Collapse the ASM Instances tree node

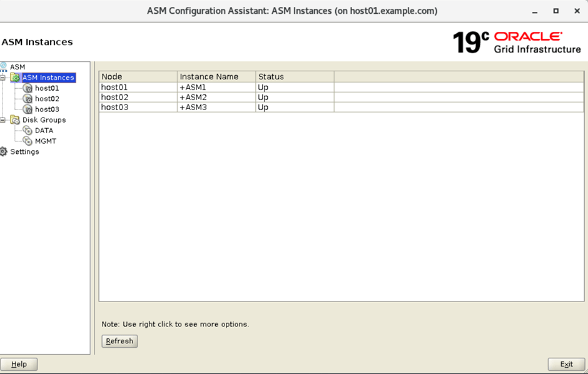coord(3,78)
